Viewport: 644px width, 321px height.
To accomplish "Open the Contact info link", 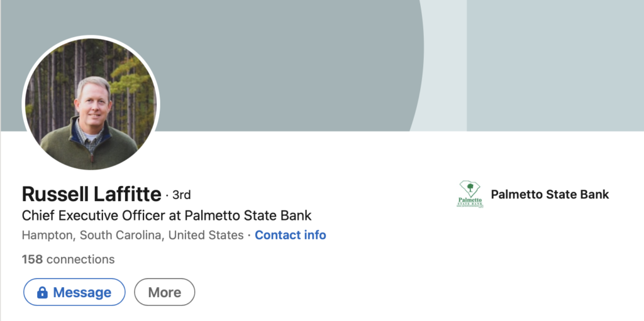I will 290,236.
